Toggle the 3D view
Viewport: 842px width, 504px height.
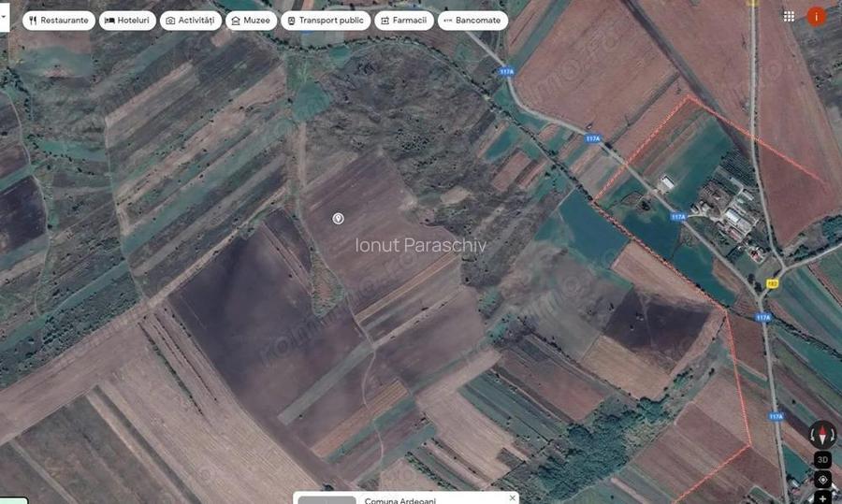[x=822, y=460]
